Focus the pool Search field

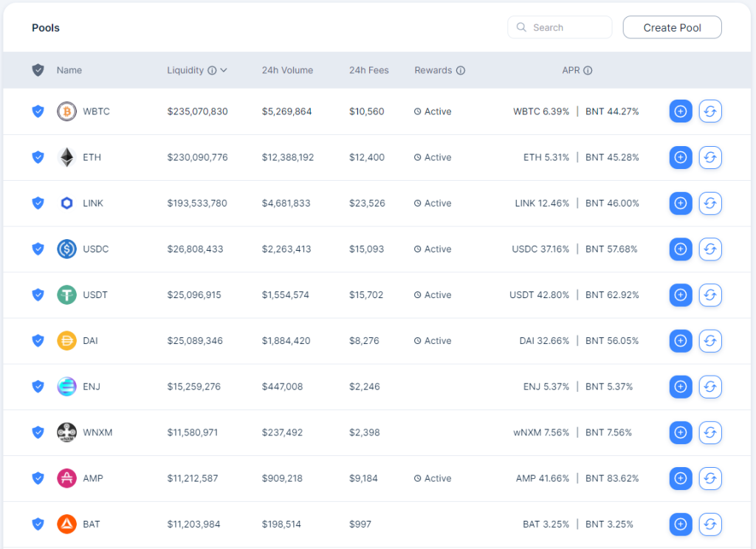560,27
